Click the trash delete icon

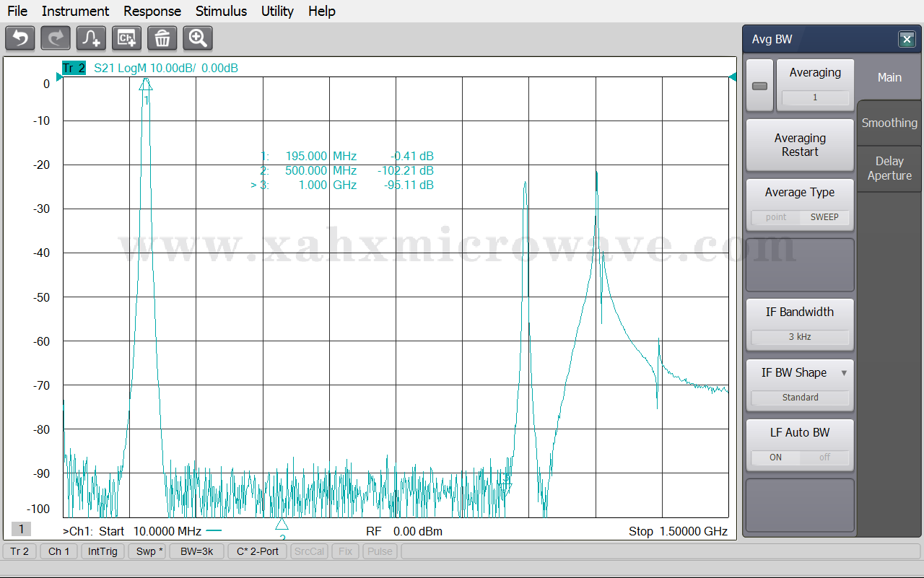point(162,38)
